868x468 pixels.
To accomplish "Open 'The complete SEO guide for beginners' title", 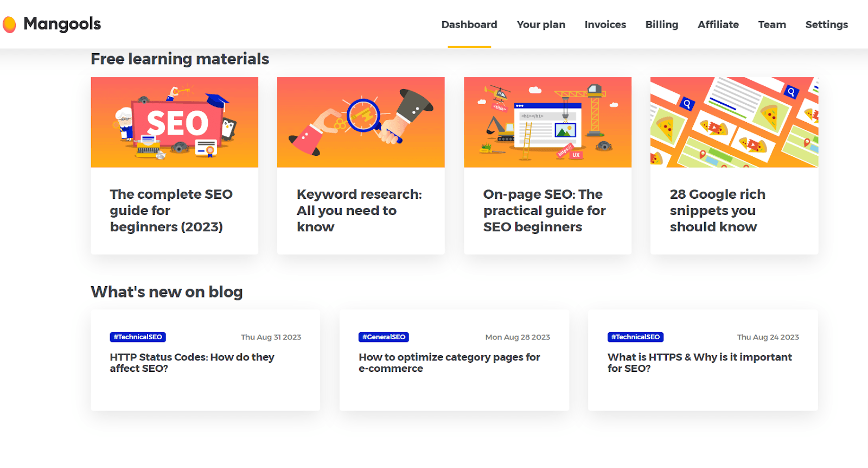I will click(x=171, y=210).
